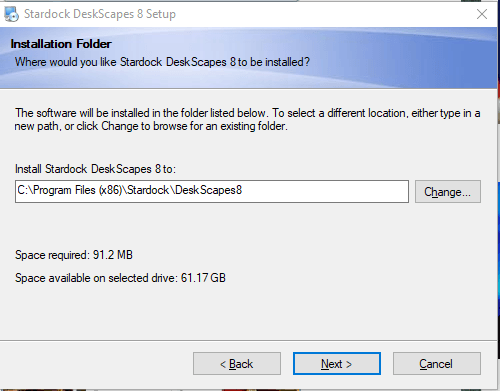Click the window title Stardock DeskScapes 8 Setup
This screenshot has height=391, width=500.
click(100, 14)
